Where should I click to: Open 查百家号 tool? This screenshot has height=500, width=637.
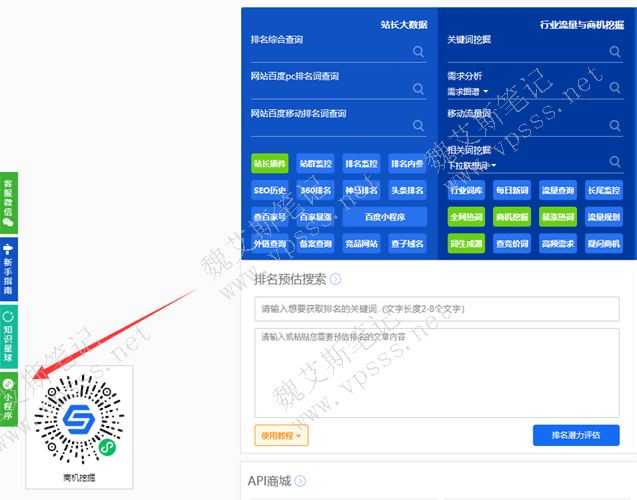(270, 217)
